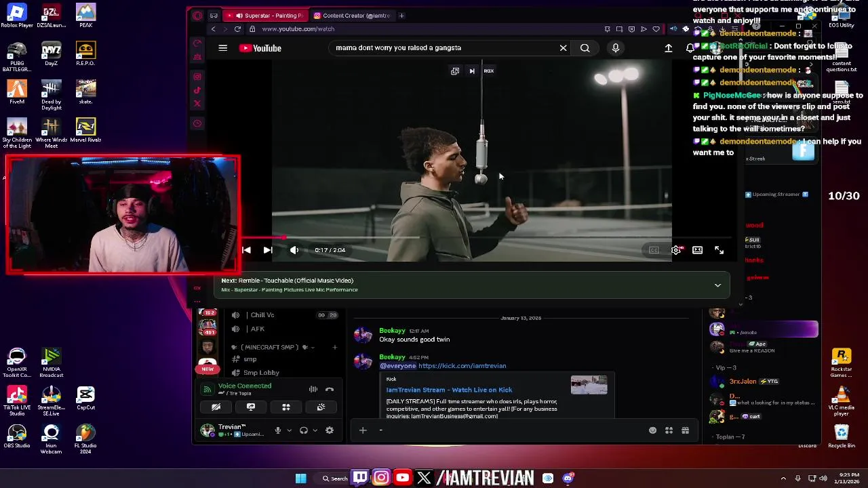Deafen the Discord headphones
The height and width of the screenshot is (488, 868).
pos(304,430)
